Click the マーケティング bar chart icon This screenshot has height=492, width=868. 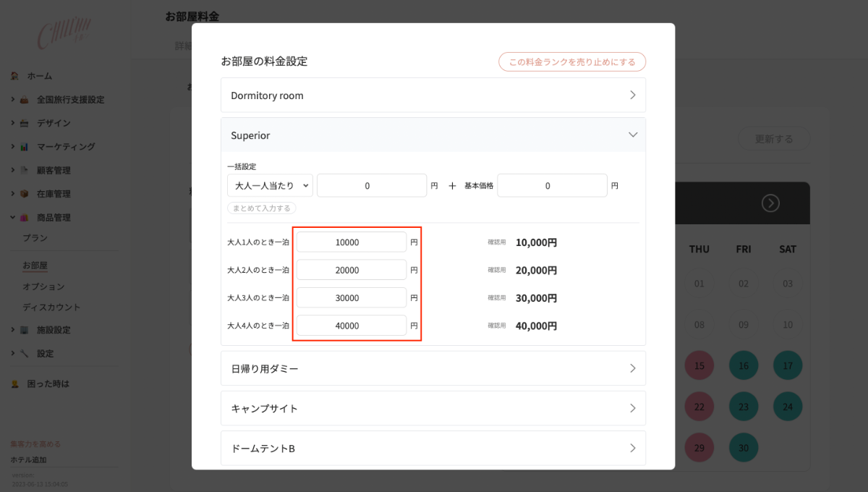point(23,146)
